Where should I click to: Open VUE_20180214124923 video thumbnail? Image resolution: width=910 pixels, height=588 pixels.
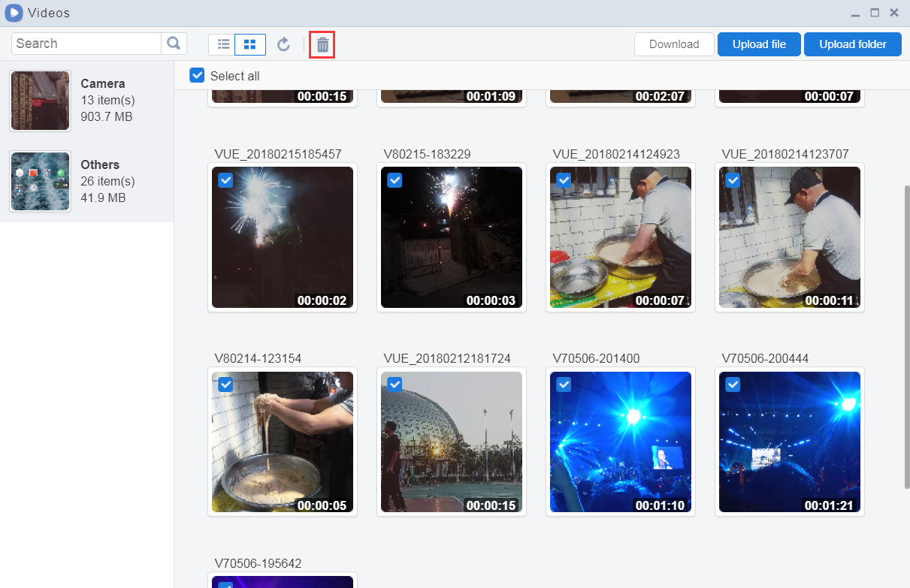[621, 237]
